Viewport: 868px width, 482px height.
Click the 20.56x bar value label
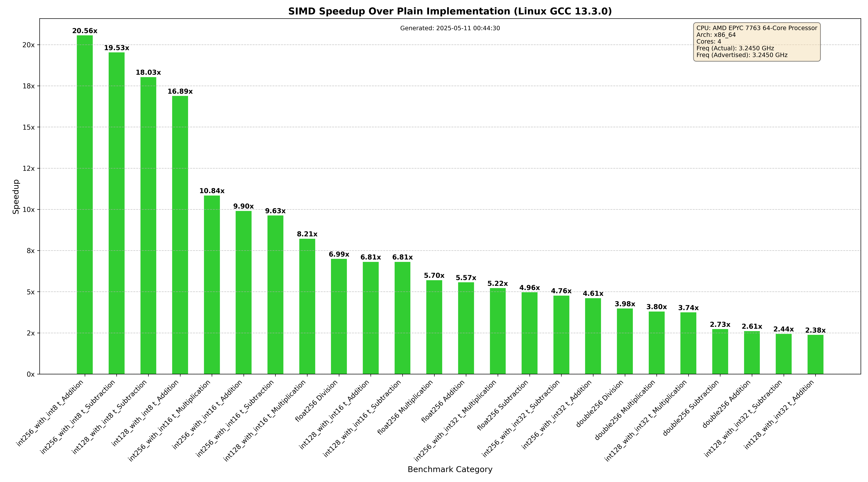85,31
